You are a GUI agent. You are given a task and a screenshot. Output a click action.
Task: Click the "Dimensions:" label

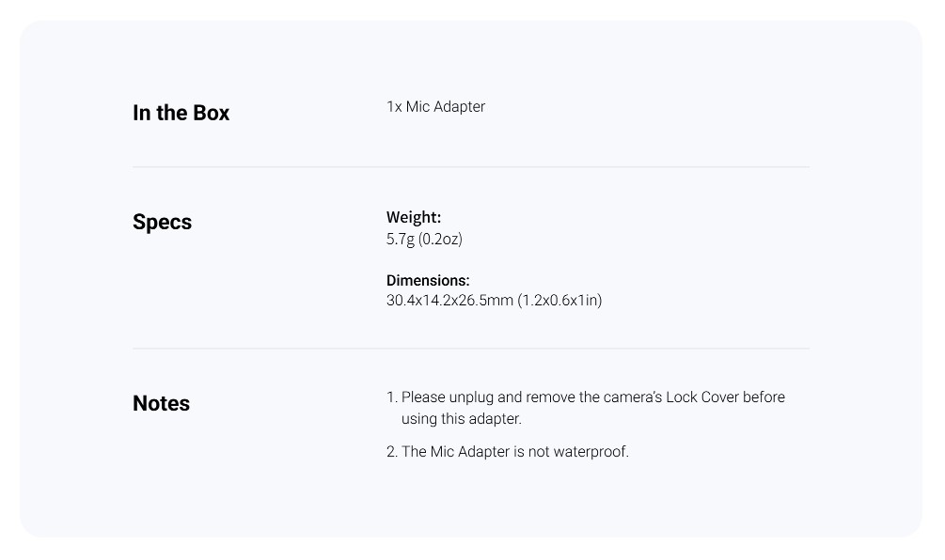pos(428,281)
